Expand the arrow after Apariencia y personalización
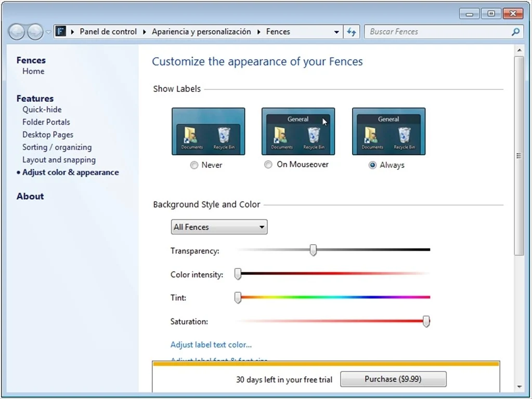This screenshot has width=532, height=399. coord(259,32)
